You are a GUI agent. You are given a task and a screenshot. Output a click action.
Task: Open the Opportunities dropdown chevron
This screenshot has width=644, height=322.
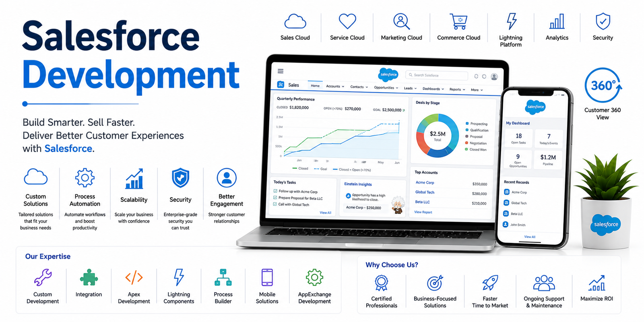coord(397,88)
